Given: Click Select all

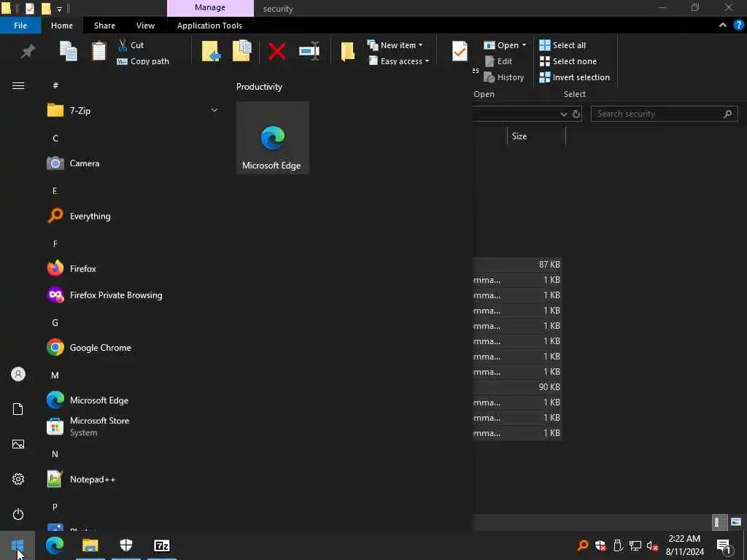Looking at the screenshot, I should pyautogui.click(x=562, y=45).
